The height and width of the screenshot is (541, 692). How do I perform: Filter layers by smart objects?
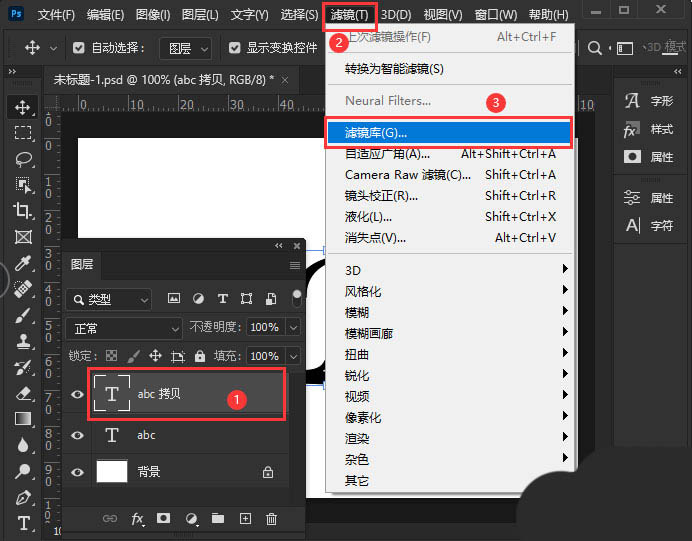[x=271, y=299]
